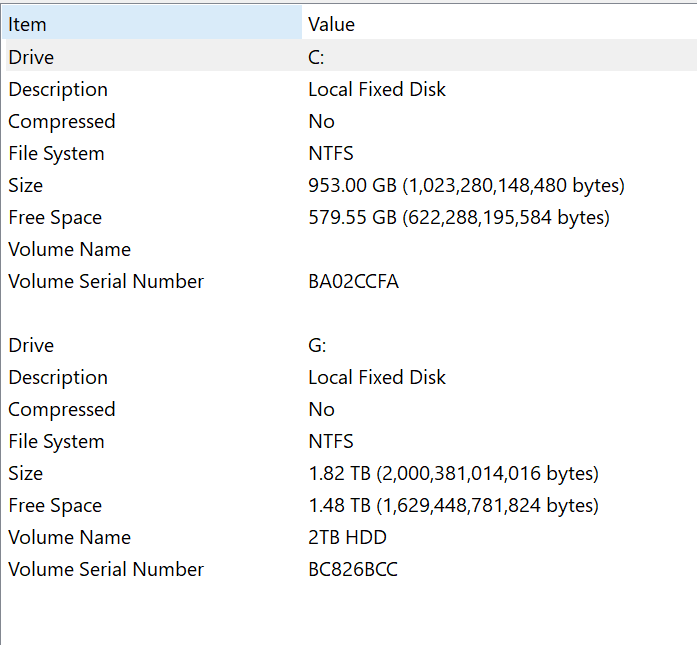Click the NTFS value for drive G:
This screenshot has width=697, height=645.
click(x=331, y=442)
